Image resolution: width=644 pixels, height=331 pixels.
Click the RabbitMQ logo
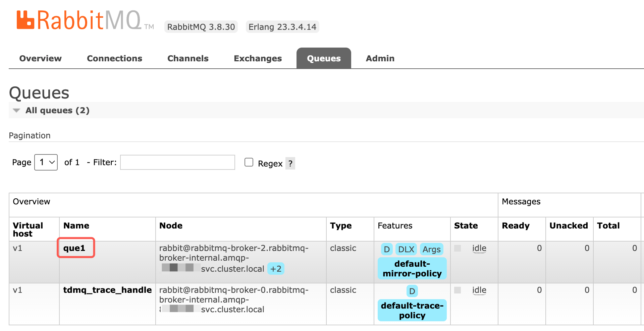(79, 20)
